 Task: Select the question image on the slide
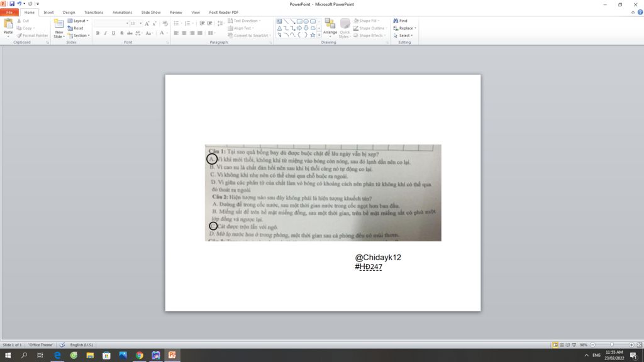pos(323,192)
